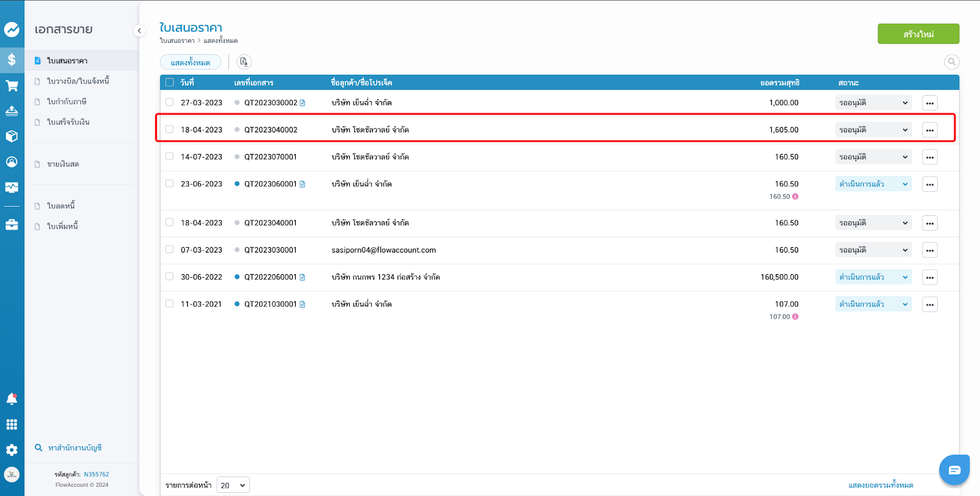This screenshot has width=980, height=496.
Task: Open the settings gear icon
Action: [x=12, y=449]
